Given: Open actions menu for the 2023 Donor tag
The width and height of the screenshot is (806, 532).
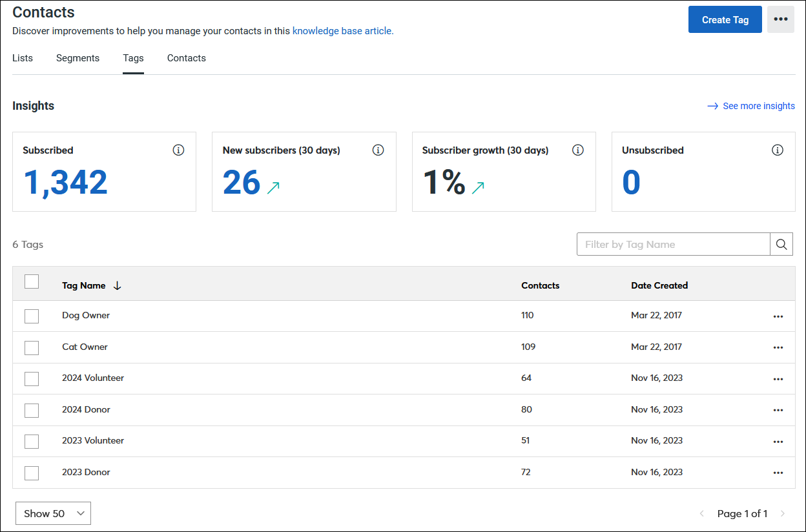Looking at the screenshot, I should click(778, 473).
